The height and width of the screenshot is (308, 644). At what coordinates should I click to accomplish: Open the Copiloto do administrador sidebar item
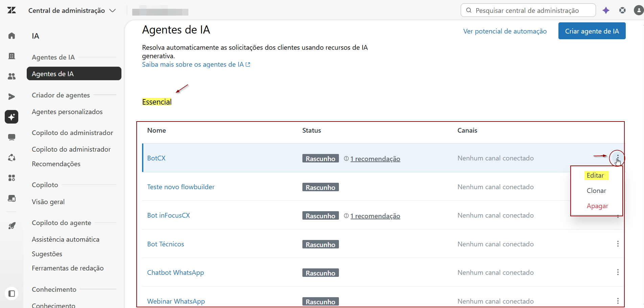tap(71, 149)
